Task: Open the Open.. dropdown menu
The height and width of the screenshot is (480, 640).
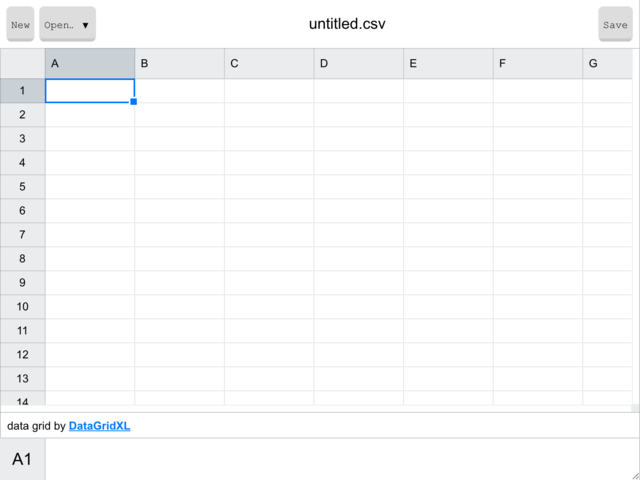Action: [67, 24]
